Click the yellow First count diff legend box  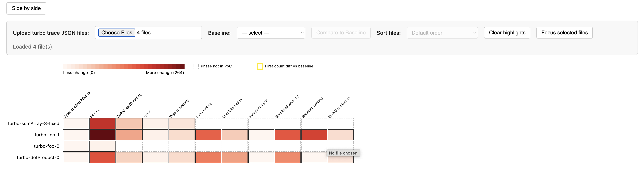coord(260,66)
